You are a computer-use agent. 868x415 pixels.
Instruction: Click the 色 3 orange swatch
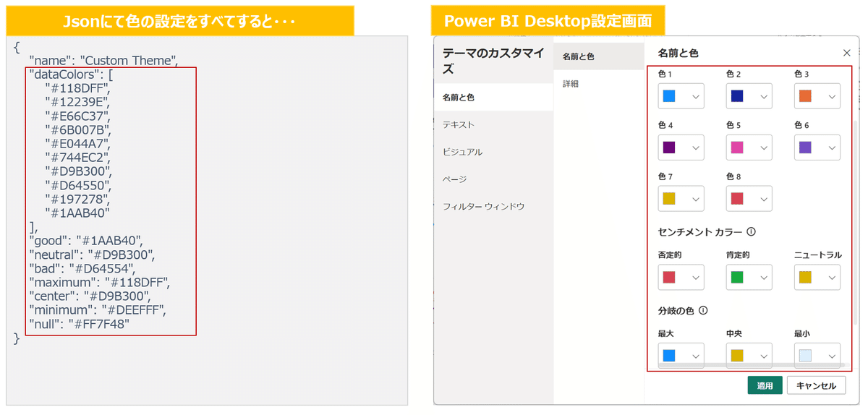pos(805,96)
